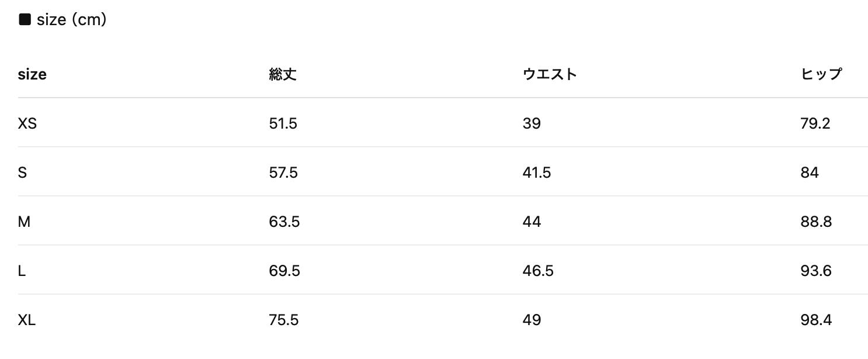Image resolution: width=868 pixels, height=359 pixels.
Task: Click the hip value 79.2
Action: (815, 123)
